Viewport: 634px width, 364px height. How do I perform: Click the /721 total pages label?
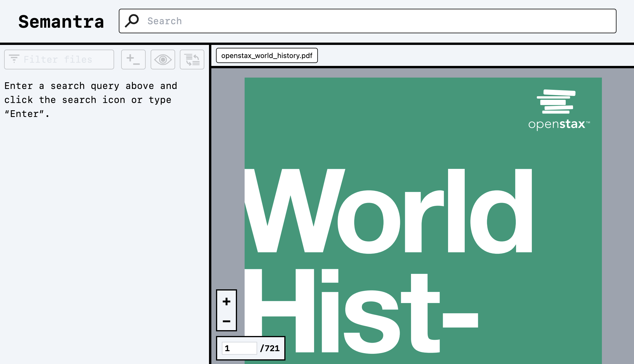pos(270,348)
